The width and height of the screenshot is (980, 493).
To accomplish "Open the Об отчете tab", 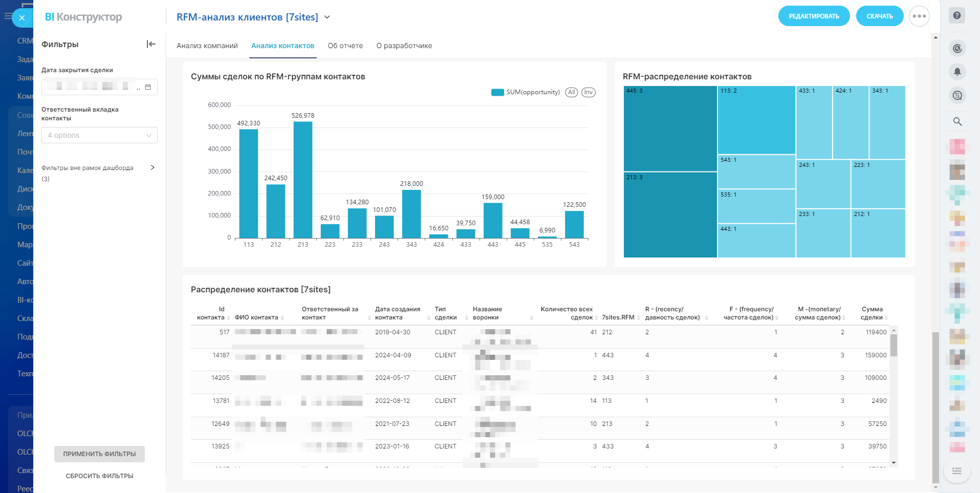I will [345, 46].
